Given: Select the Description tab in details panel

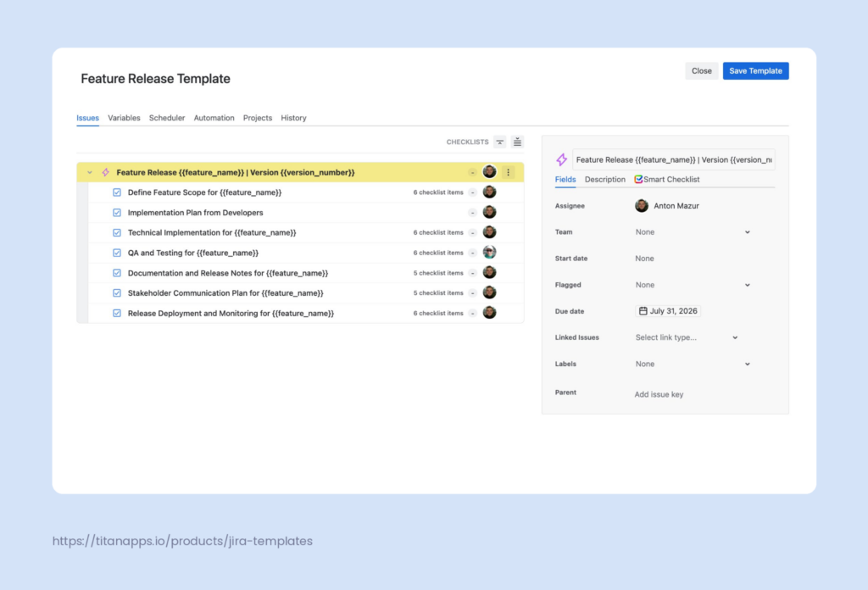Looking at the screenshot, I should point(604,180).
